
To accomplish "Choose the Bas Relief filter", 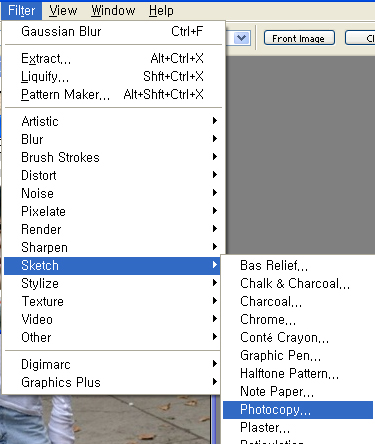I will [298, 266].
